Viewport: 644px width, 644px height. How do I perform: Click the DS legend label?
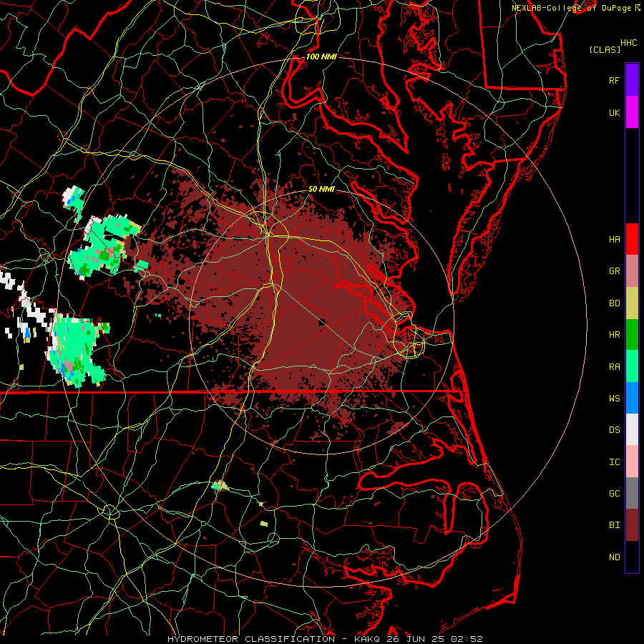614,430
